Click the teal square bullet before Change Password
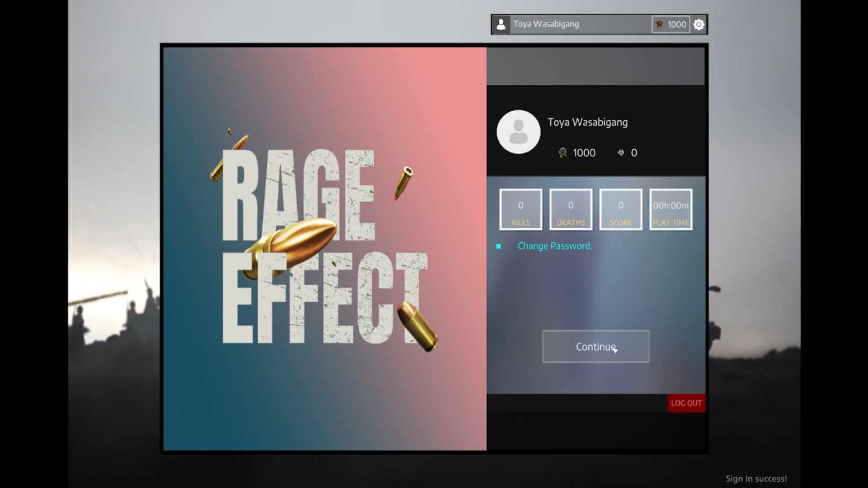The image size is (868, 488). 498,246
